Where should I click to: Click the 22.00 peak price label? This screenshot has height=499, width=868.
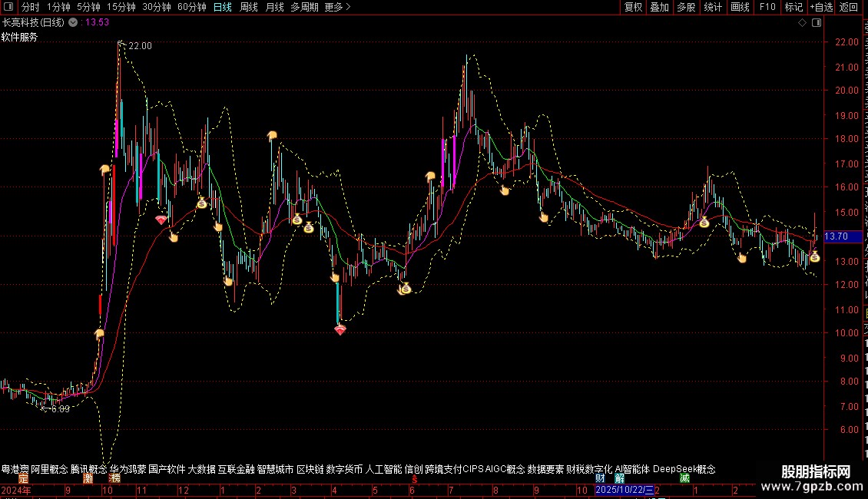coord(140,46)
